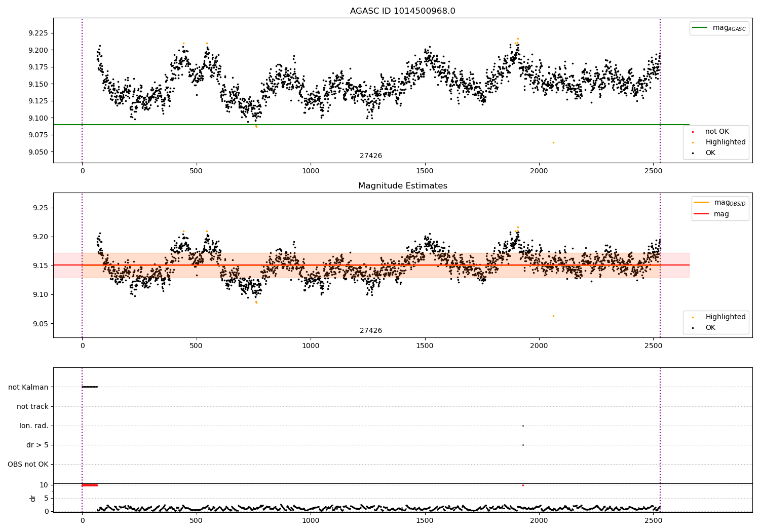The image size is (760, 532).
Task: Click the 9.075 y-axis tick label
Action: 38,135
